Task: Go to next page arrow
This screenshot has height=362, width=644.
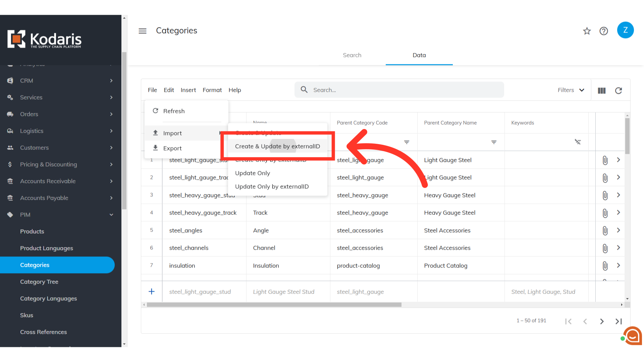Action: [x=602, y=321]
